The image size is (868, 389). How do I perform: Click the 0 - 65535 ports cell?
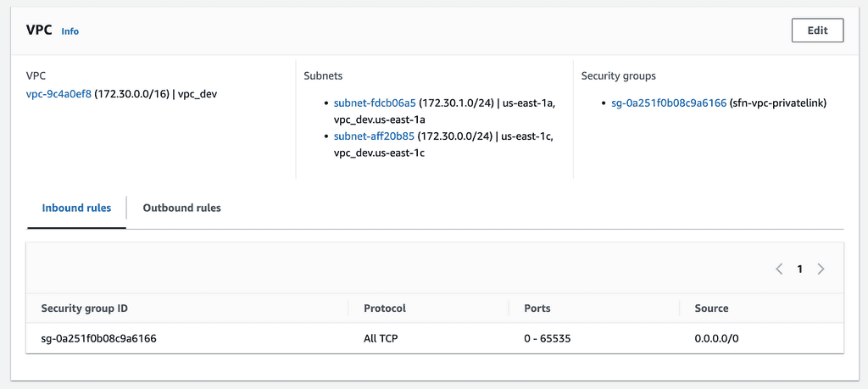(548, 338)
